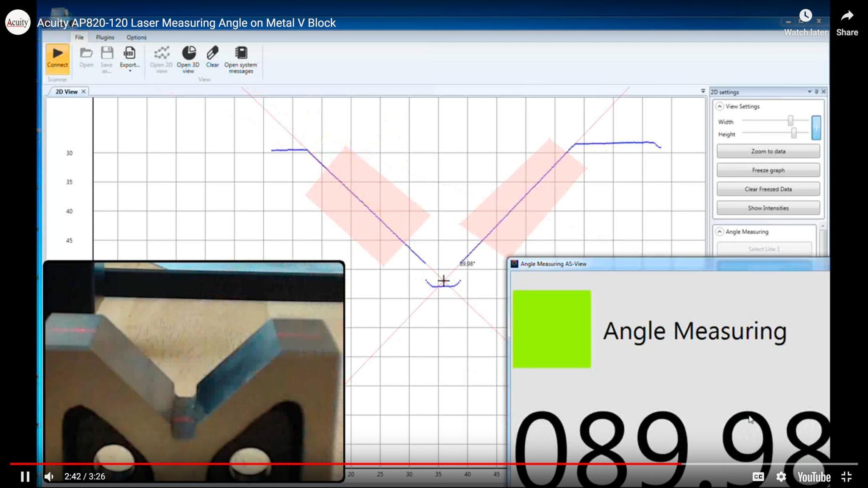Click the Connect scanner icon
The image size is (868, 488).
57,56
